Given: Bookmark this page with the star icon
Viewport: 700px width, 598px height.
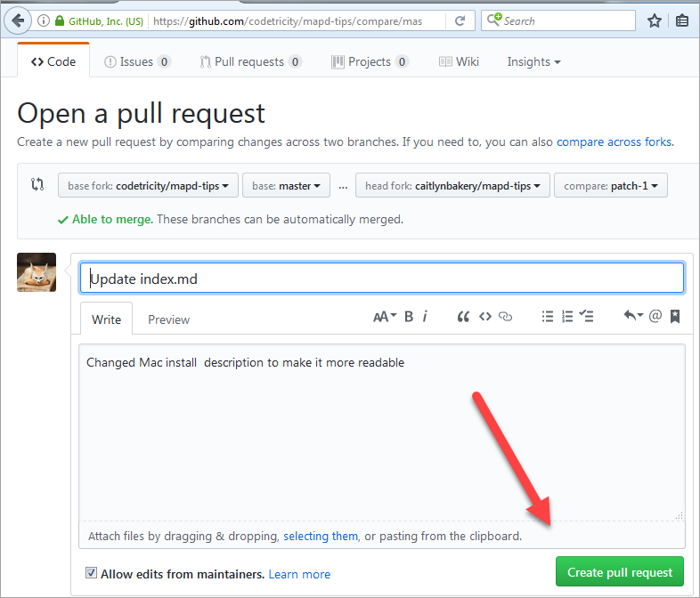Looking at the screenshot, I should pos(654,20).
